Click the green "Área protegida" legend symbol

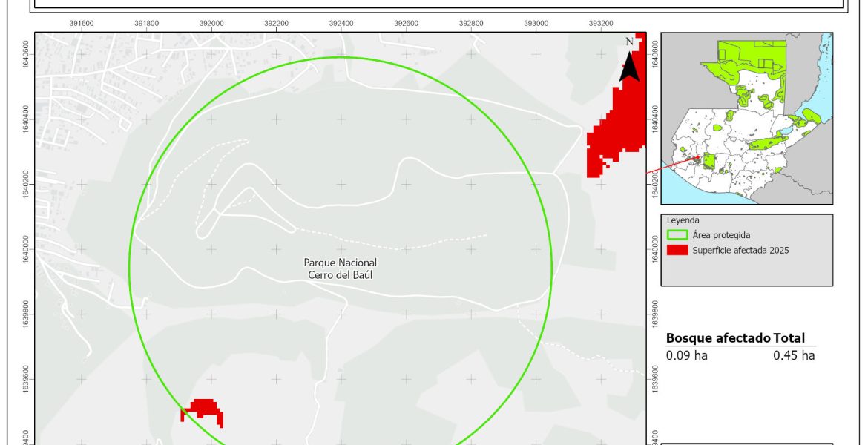(x=677, y=235)
